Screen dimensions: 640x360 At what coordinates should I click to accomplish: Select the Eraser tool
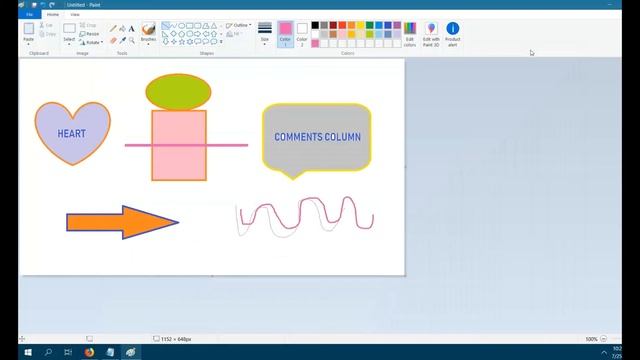[x=113, y=40]
